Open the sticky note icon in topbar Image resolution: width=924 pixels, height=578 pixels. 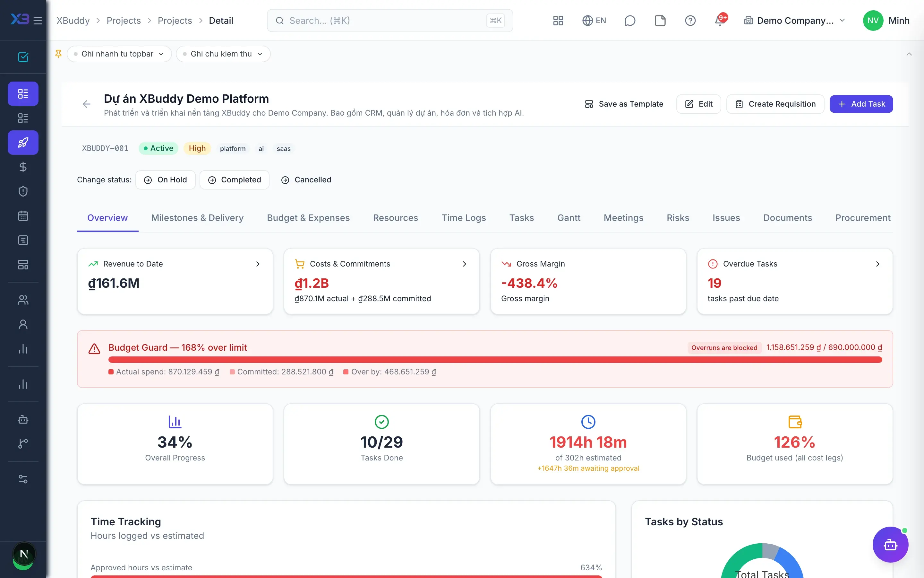(x=660, y=20)
